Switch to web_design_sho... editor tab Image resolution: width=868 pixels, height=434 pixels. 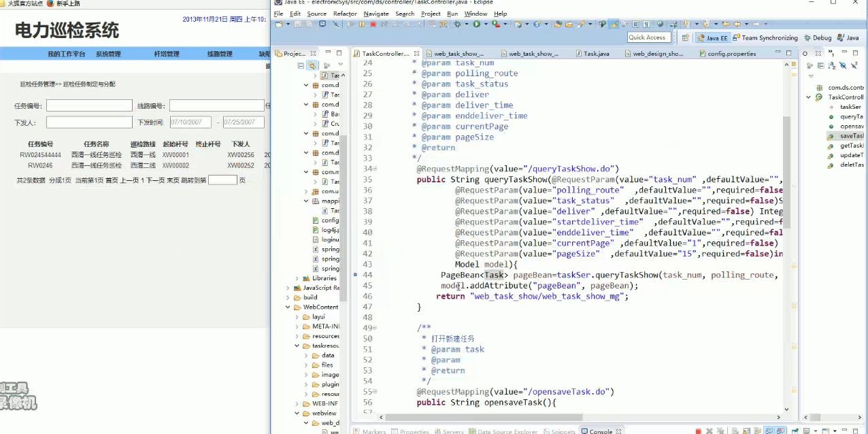click(652, 54)
